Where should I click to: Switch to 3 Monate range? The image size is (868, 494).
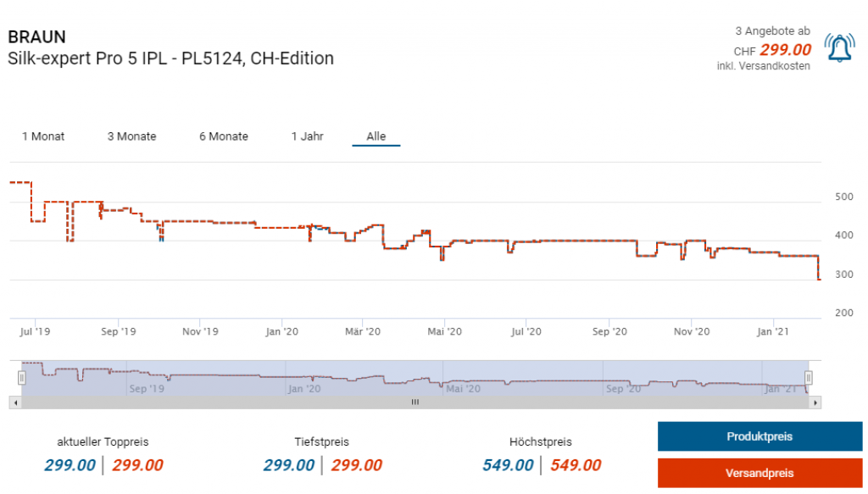(131, 136)
